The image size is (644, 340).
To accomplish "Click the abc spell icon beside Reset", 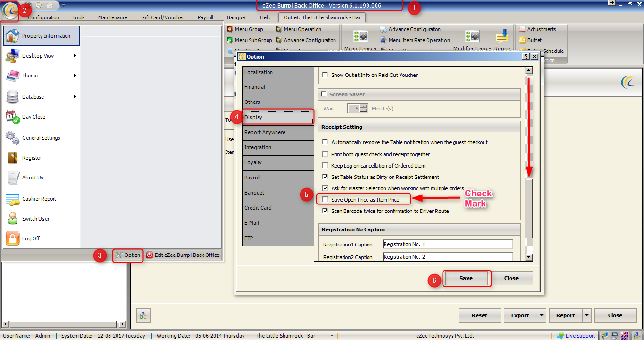I will click(143, 315).
